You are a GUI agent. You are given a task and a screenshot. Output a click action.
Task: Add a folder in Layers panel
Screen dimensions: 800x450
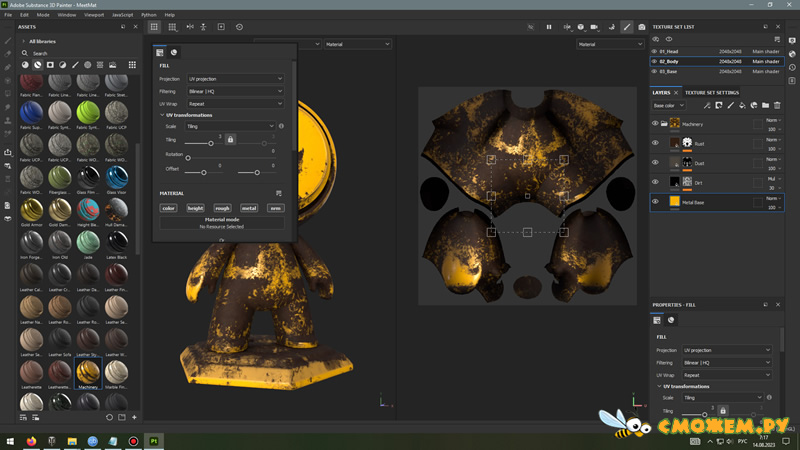pyautogui.click(x=765, y=106)
